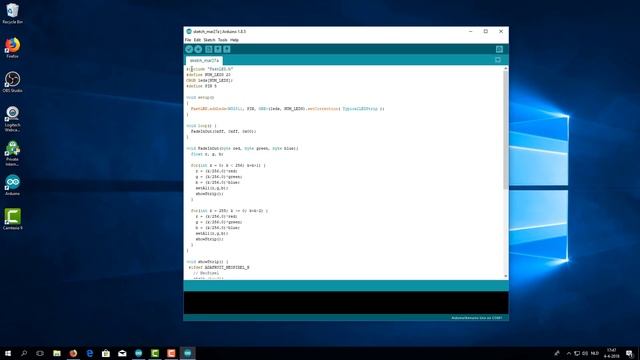
Task: Open the Action Center notifications icon
Action: click(629, 353)
